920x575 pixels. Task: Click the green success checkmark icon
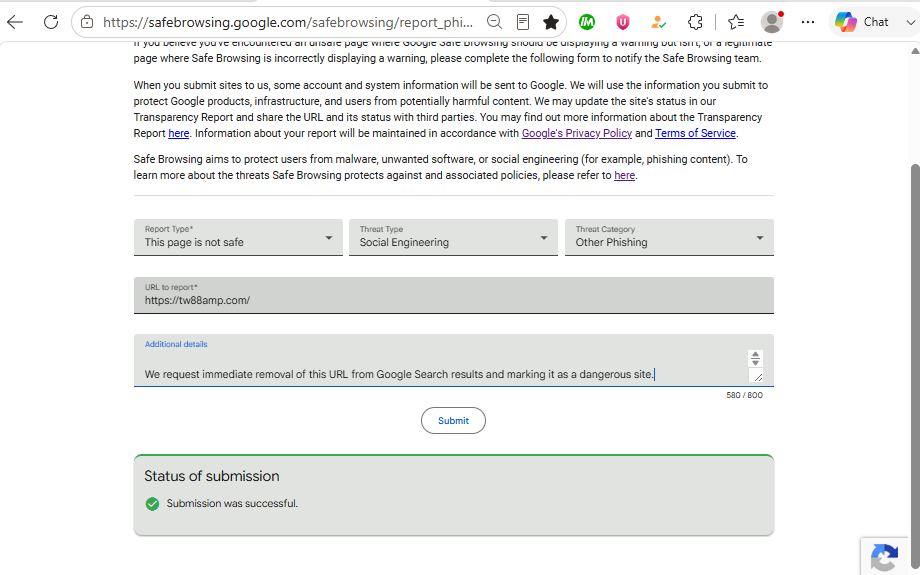click(x=152, y=504)
